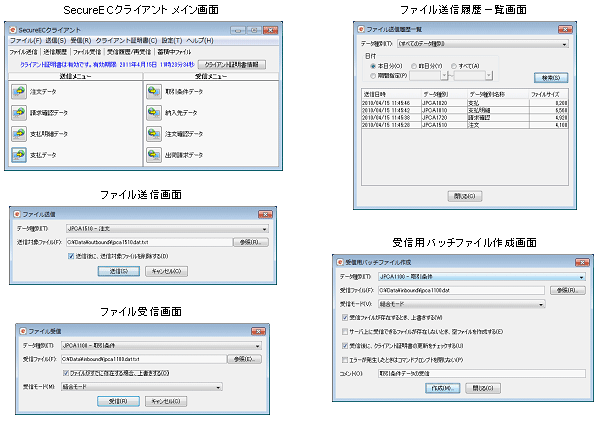Click the ファイル送信 toolbar item
Viewport: 599px width, 421px height.
tap(23, 52)
